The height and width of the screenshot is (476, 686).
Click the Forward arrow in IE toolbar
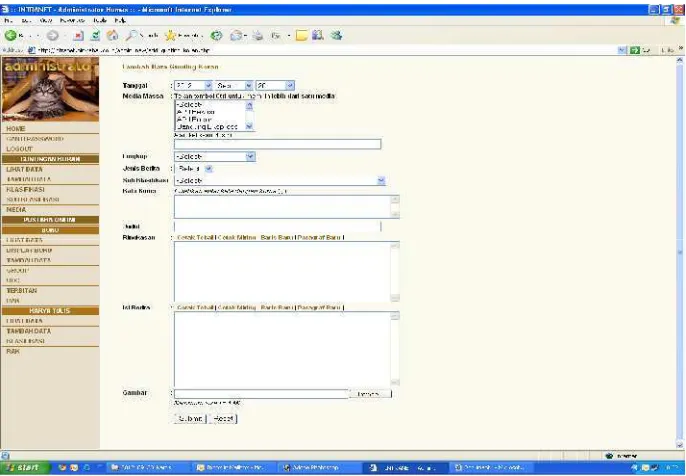[x=52, y=36]
